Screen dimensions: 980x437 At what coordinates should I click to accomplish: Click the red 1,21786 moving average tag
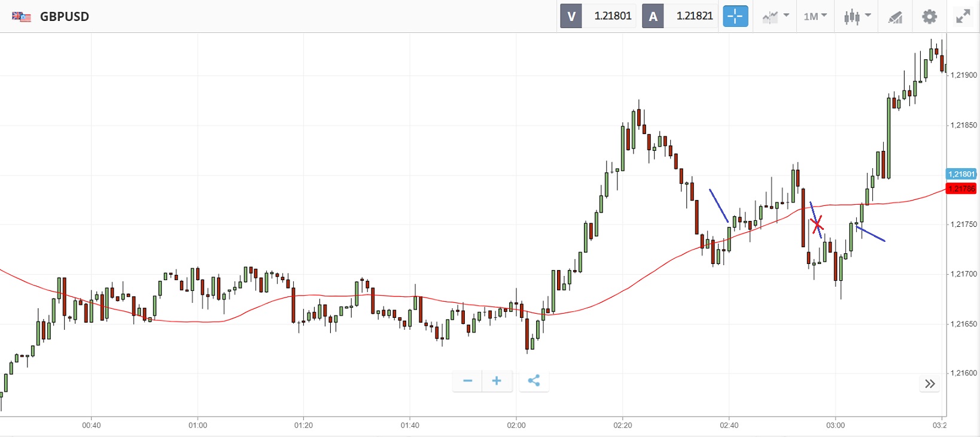click(961, 189)
